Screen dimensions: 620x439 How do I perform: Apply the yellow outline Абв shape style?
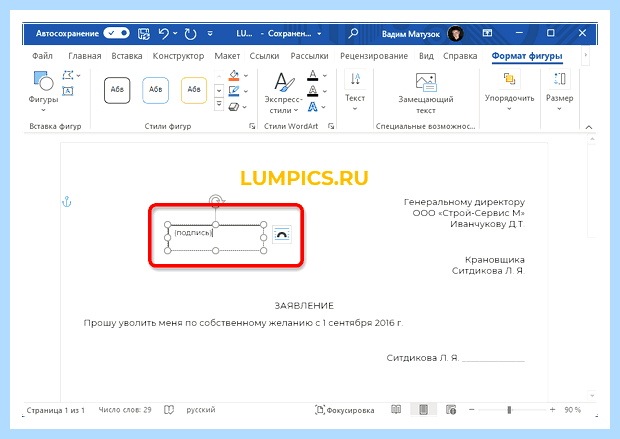194,90
